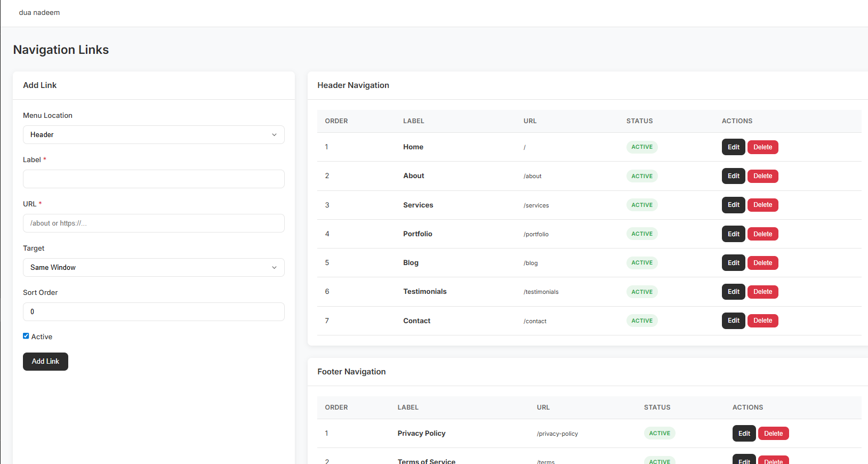Image resolution: width=868 pixels, height=464 pixels.
Task: Click the Label input field
Action: tap(154, 179)
